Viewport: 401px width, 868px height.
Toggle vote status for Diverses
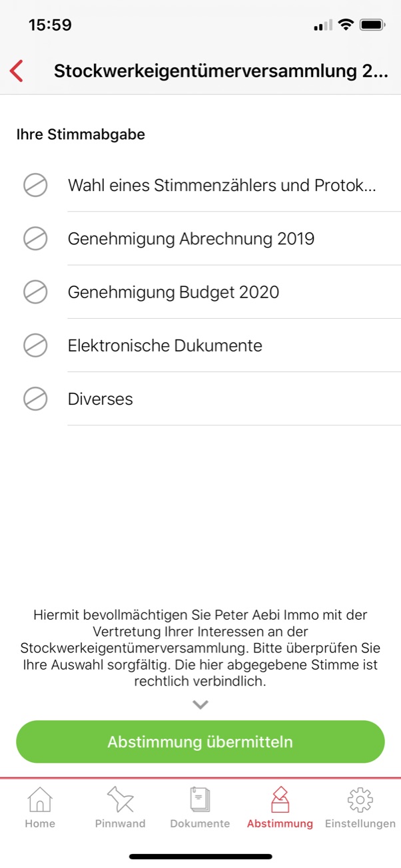(x=35, y=399)
